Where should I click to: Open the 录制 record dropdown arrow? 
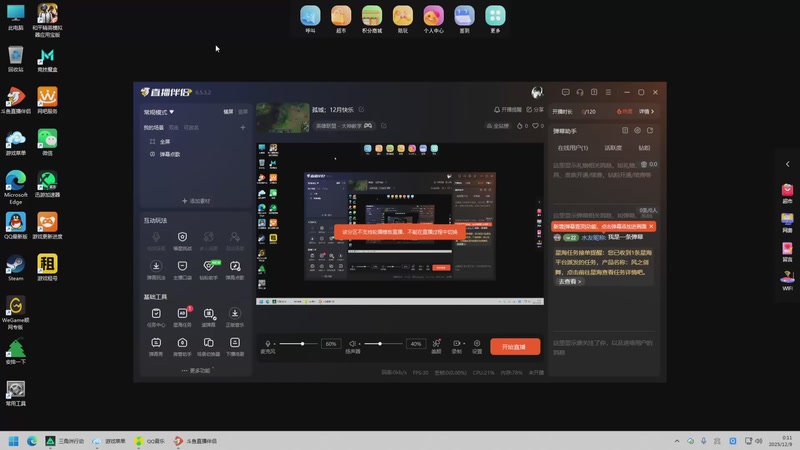(464, 343)
